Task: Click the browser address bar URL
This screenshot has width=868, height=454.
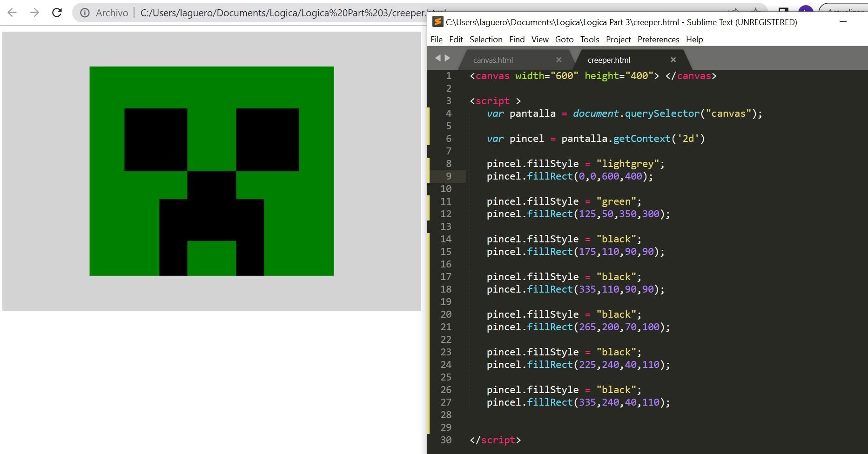Action: [x=293, y=13]
